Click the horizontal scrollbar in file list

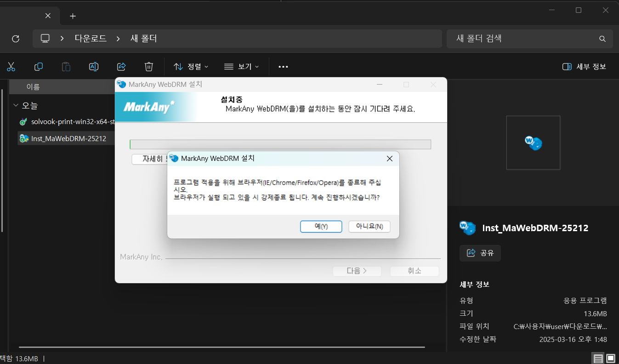(x=221, y=347)
